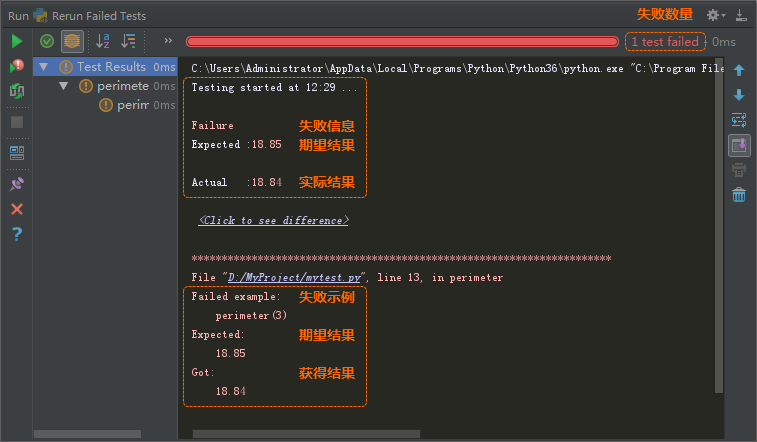Close the run tab with red X
This screenshot has width=757, height=442.
(17, 209)
